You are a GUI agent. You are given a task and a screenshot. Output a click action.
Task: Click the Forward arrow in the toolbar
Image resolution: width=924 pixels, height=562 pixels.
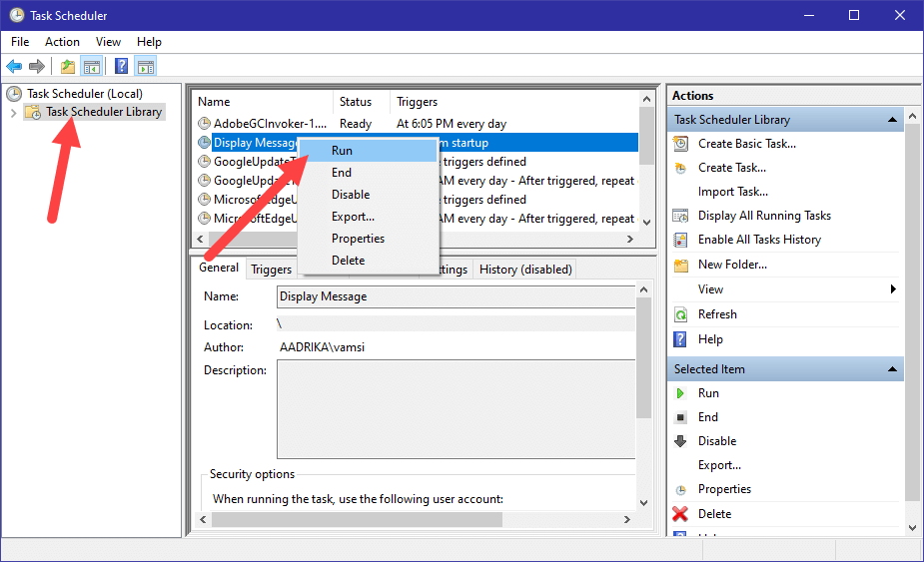pyautogui.click(x=37, y=67)
